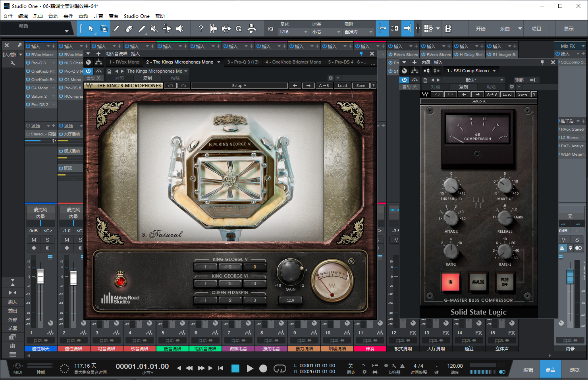Open the 事件 menu
588x380 pixels.
[x=68, y=16]
